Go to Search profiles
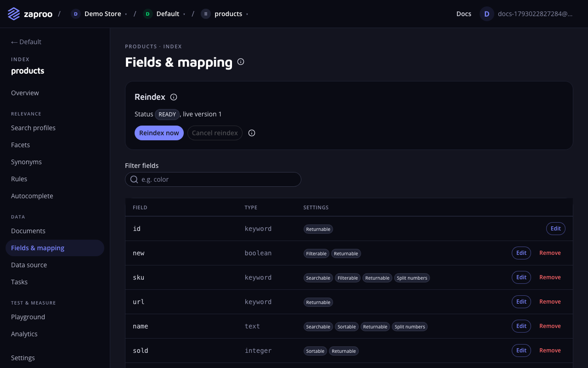588x368 pixels. [55, 128]
